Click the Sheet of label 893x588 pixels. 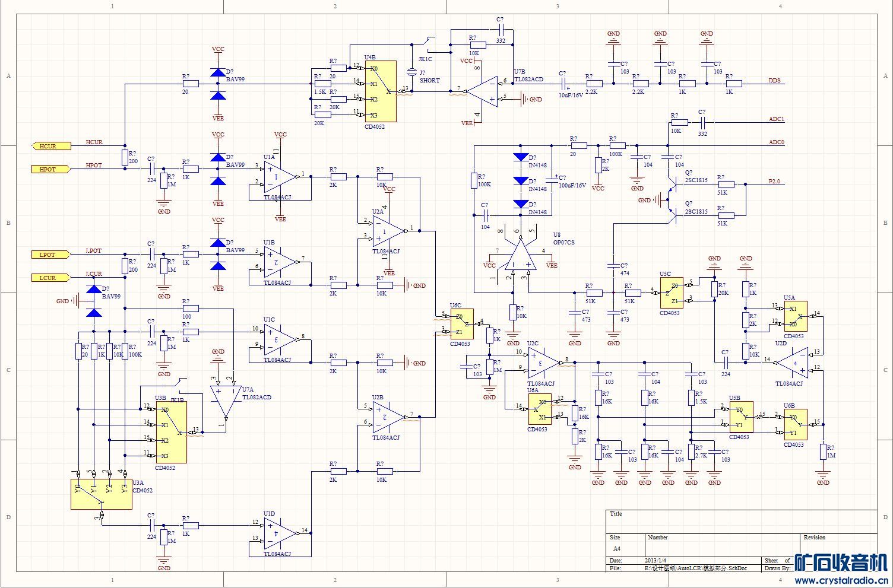point(777,560)
